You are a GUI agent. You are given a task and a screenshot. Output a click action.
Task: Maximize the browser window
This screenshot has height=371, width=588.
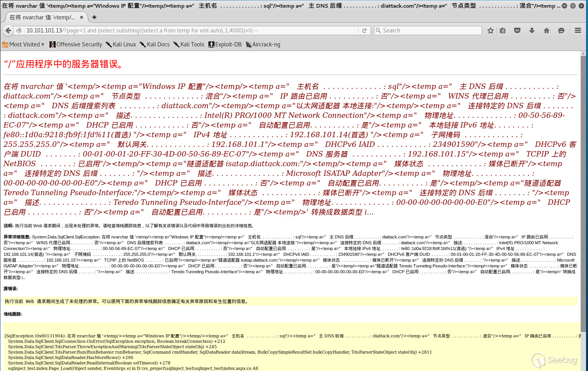click(573, 6)
